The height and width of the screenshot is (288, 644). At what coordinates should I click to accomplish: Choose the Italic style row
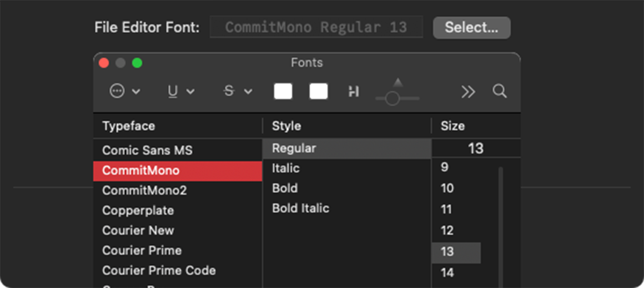pyautogui.click(x=347, y=168)
